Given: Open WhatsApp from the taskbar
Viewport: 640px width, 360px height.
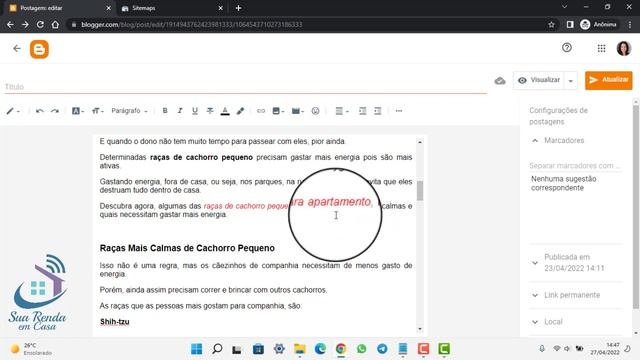Looking at the screenshot, I should point(361,349).
